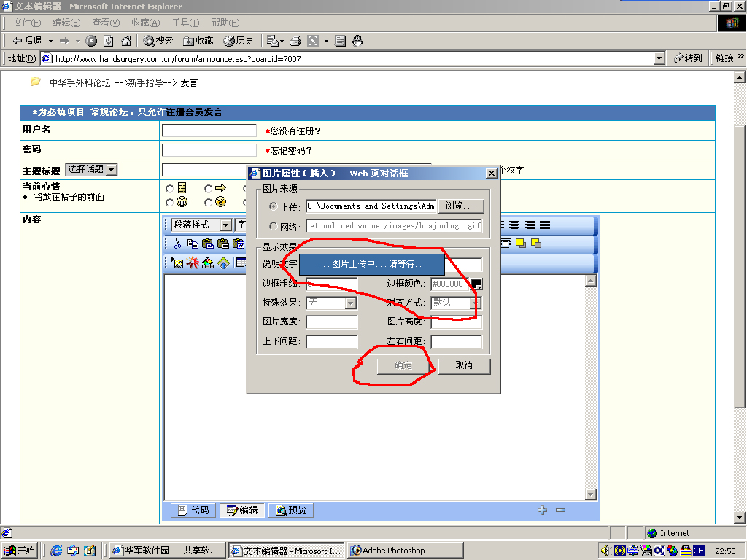747x560 pixels.
Task: Click the Insert Flash spark icon
Action: click(193, 262)
